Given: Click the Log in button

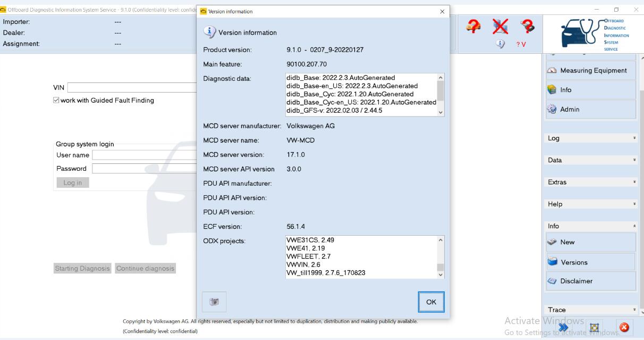Looking at the screenshot, I should click(73, 183).
